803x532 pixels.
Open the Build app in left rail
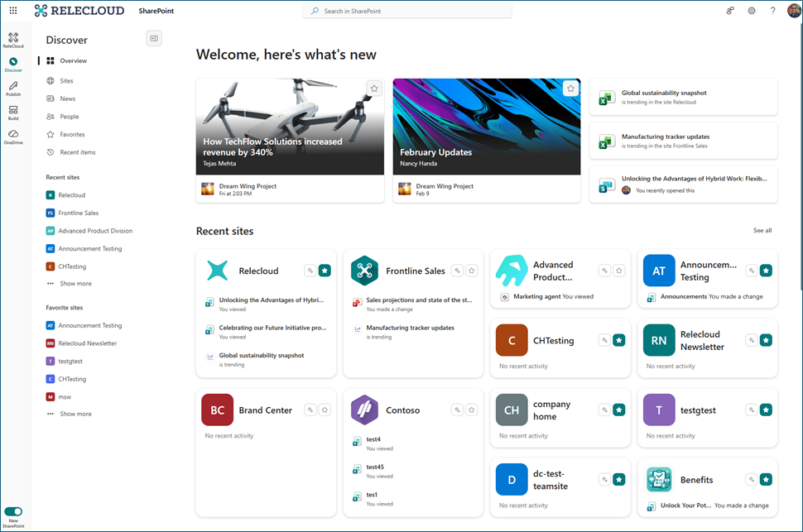pos(13,113)
